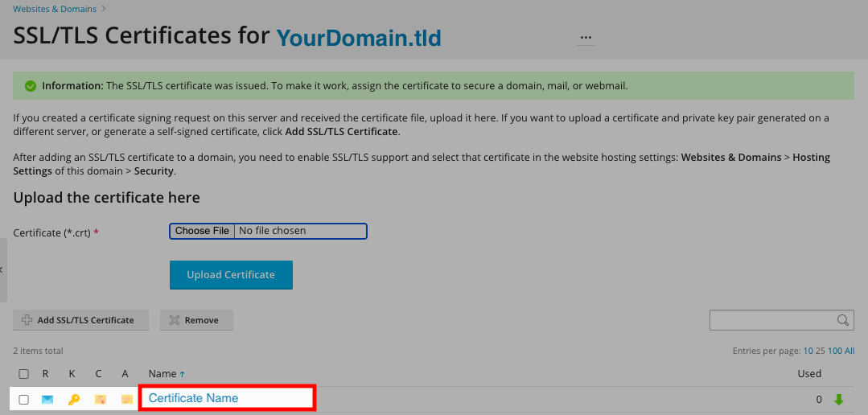Click the certificate icon under column C
The height and width of the screenshot is (415, 868).
click(100, 399)
